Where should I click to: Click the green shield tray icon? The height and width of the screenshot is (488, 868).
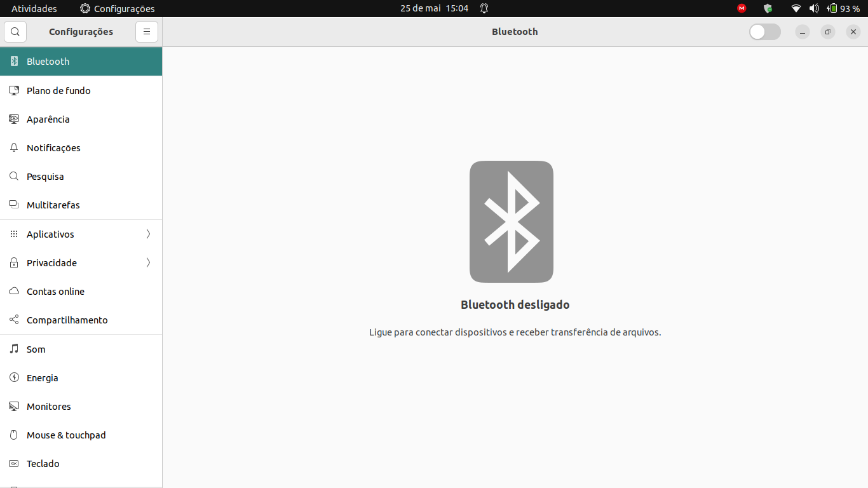click(768, 8)
